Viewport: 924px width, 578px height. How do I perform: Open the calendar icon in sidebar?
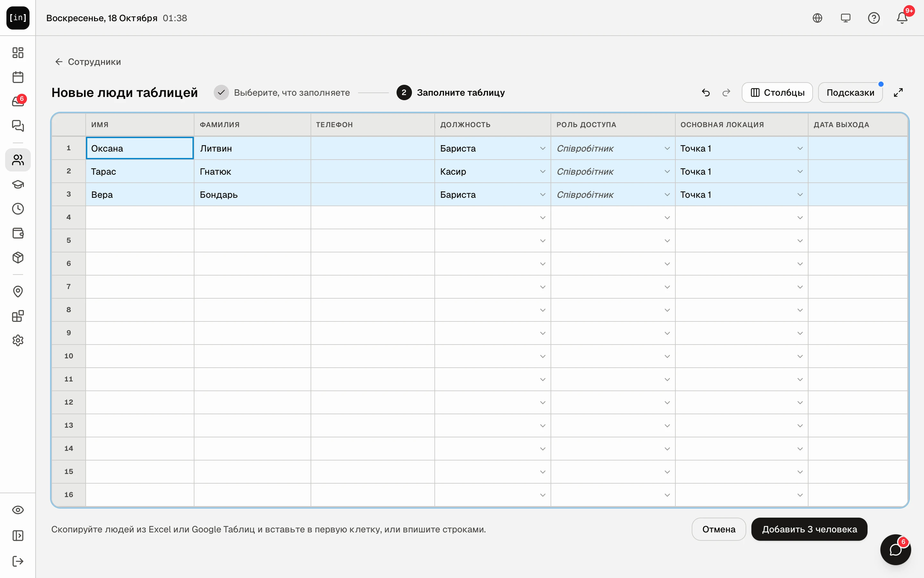point(18,77)
